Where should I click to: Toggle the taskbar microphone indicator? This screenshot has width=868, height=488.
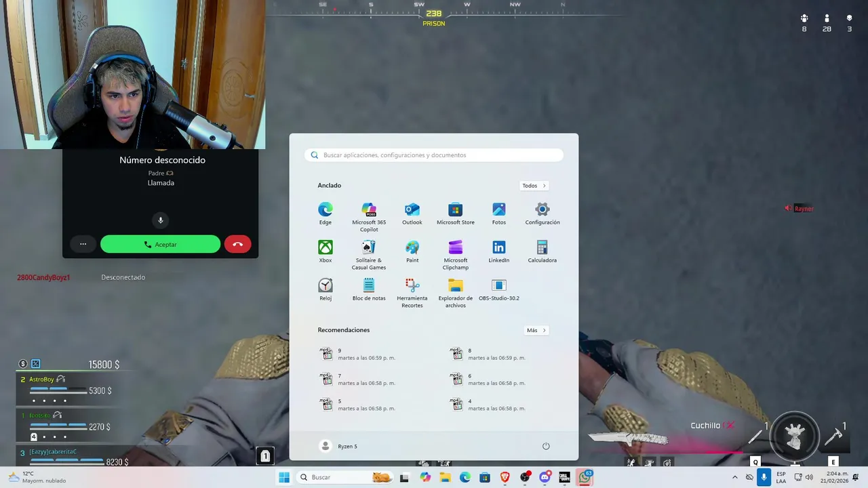[764, 477]
